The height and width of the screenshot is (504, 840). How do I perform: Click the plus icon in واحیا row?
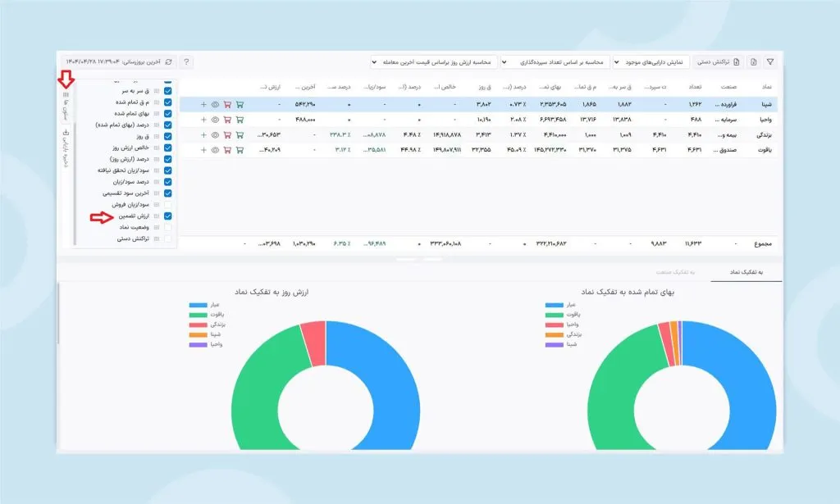pos(203,120)
